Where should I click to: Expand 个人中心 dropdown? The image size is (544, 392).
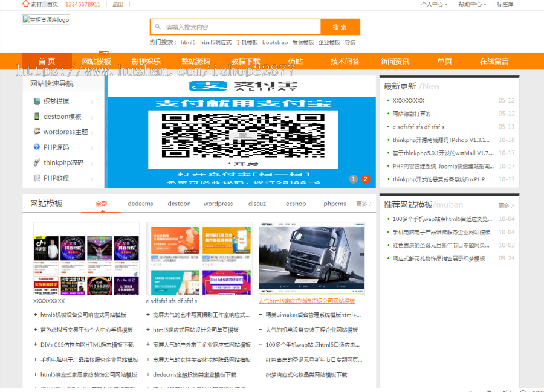435,4
